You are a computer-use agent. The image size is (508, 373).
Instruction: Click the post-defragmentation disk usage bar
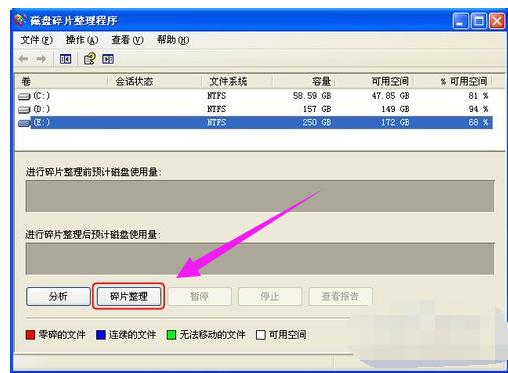point(260,259)
